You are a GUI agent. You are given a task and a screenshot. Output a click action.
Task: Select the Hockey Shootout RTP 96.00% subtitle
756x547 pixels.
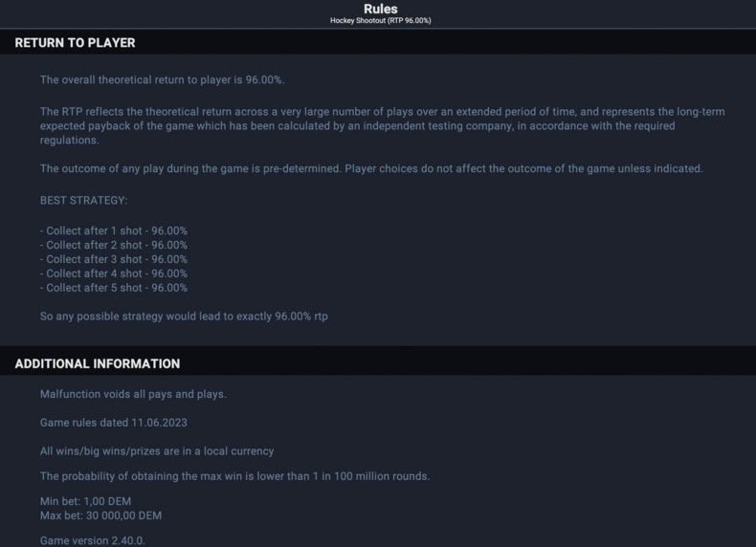[x=381, y=20]
